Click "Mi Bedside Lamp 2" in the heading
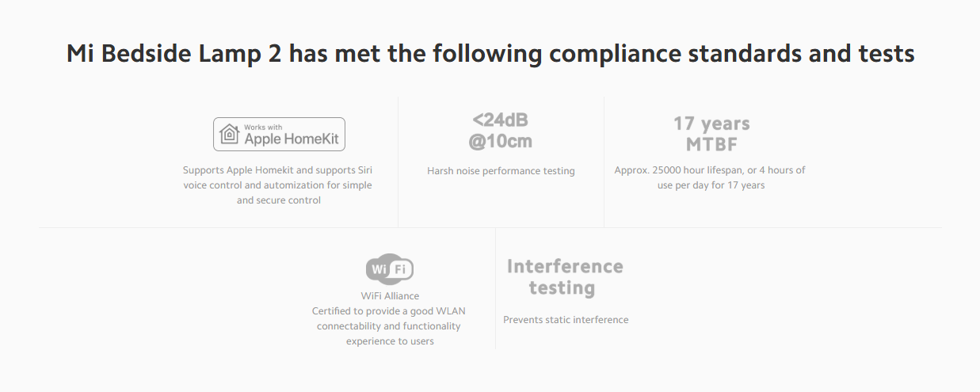The width and height of the screenshot is (980, 392). [174, 54]
